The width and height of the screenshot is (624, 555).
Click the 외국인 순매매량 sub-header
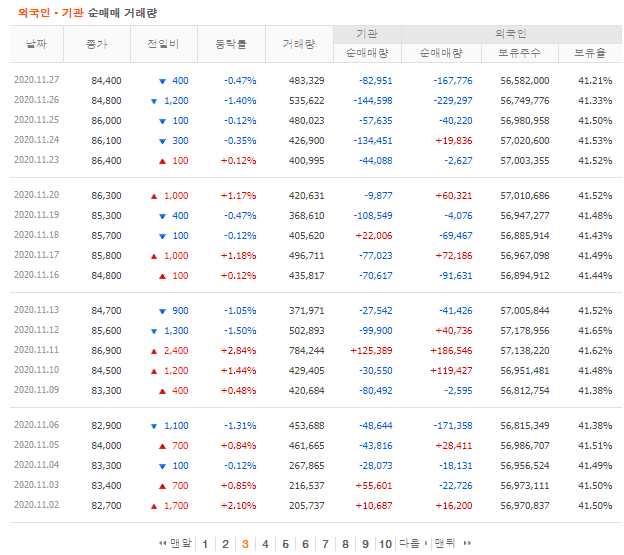[441, 53]
